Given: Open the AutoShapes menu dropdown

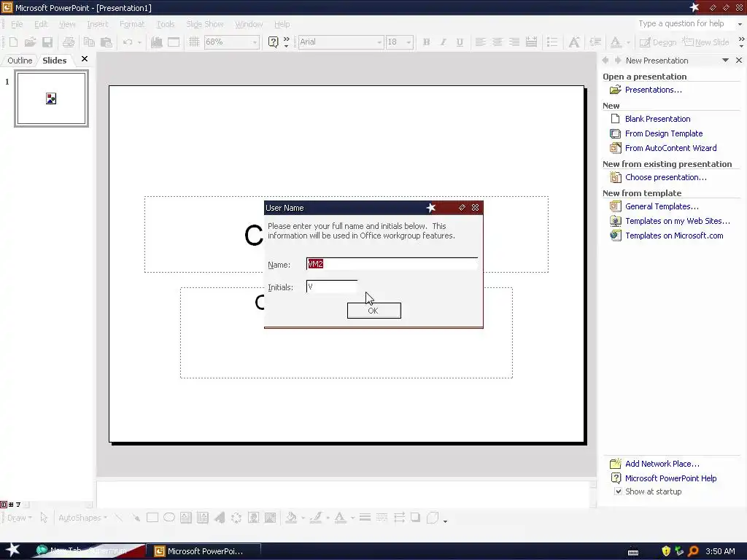Looking at the screenshot, I should 82,518.
